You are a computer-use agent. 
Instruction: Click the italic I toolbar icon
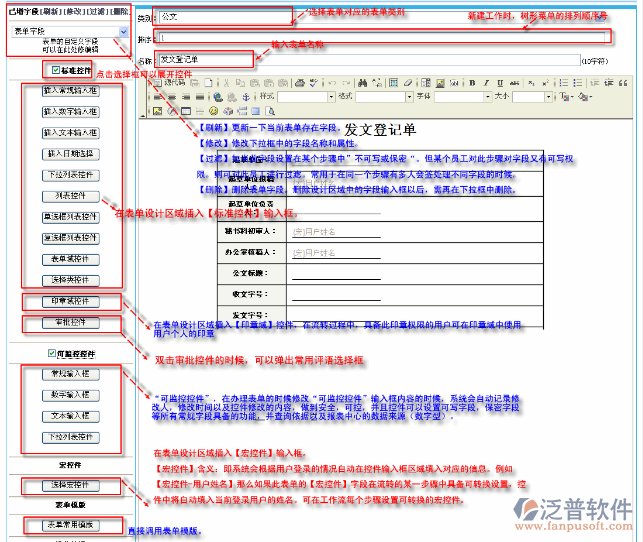(x=486, y=83)
